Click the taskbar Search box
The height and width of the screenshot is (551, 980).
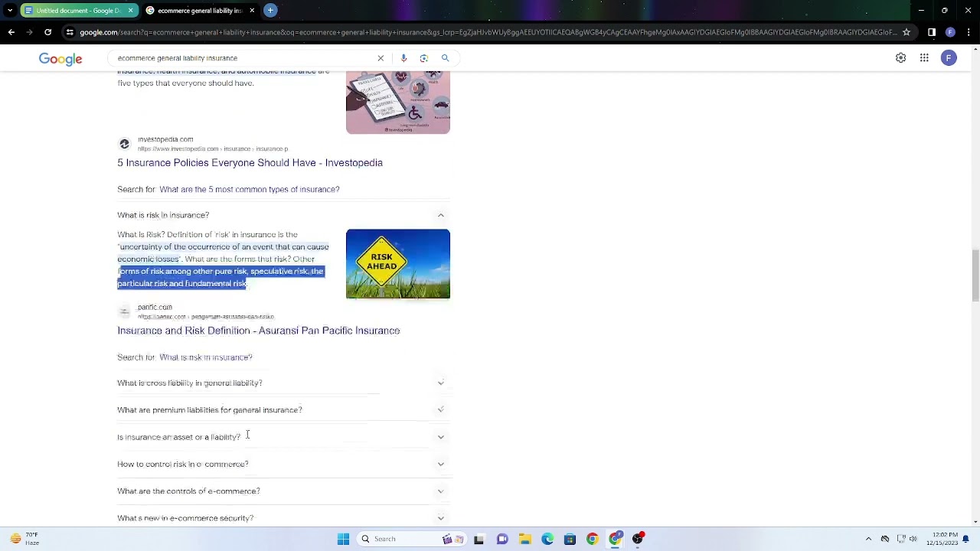[x=410, y=539]
